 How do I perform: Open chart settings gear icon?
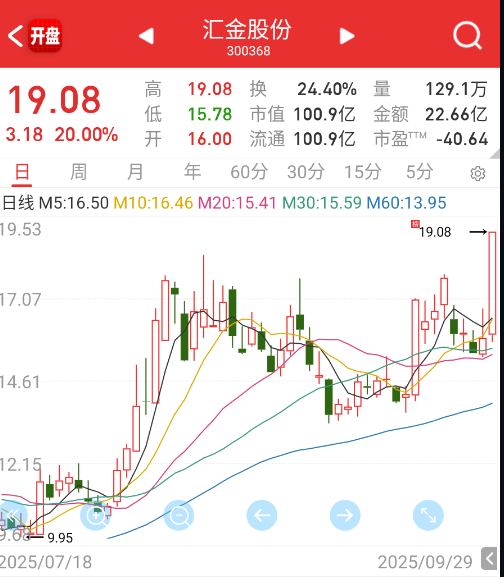(478, 173)
